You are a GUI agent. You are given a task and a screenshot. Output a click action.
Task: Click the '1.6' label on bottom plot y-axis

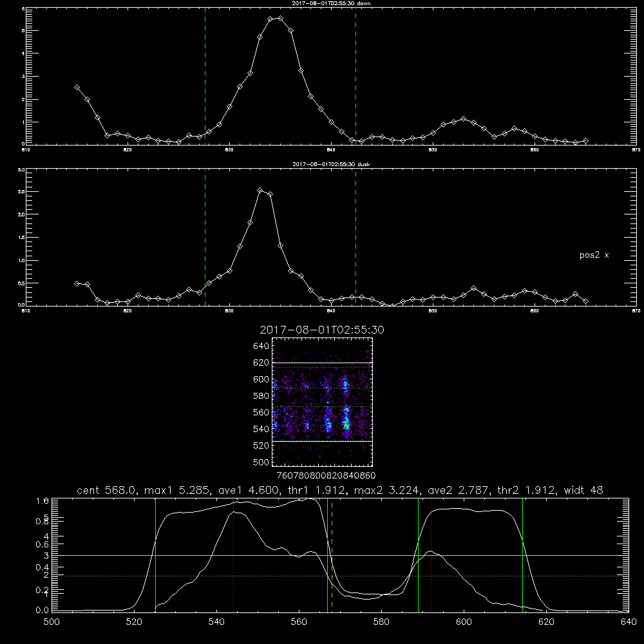tap(43, 500)
